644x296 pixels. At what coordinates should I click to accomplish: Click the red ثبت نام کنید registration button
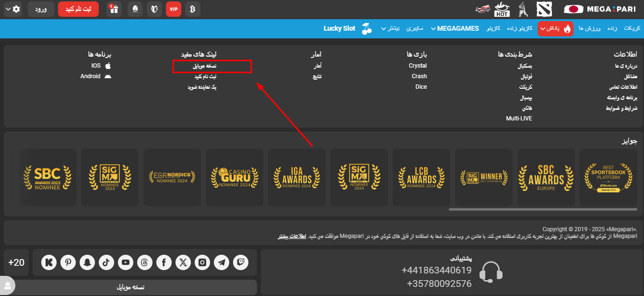(x=78, y=9)
